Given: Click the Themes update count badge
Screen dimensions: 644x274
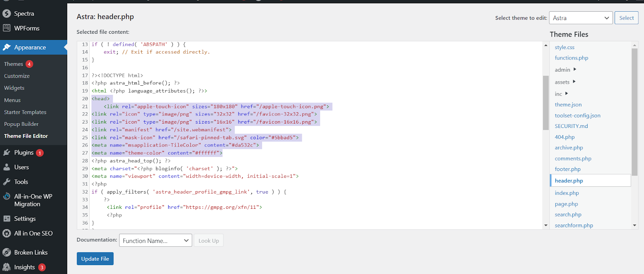Looking at the screenshot, I should (29, 64).
